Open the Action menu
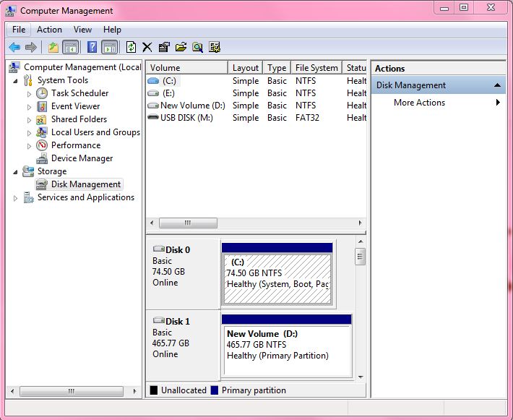This screenshot has width=513, height=420. click(x=49, y=30)
